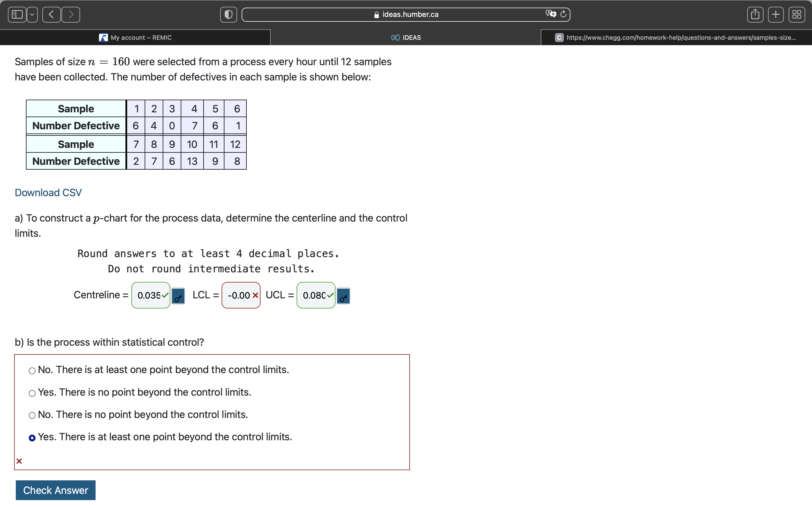Click the defective count 0 for sample 3
Image resolution: width=812 pixels, height=508 pixels.
172,126
